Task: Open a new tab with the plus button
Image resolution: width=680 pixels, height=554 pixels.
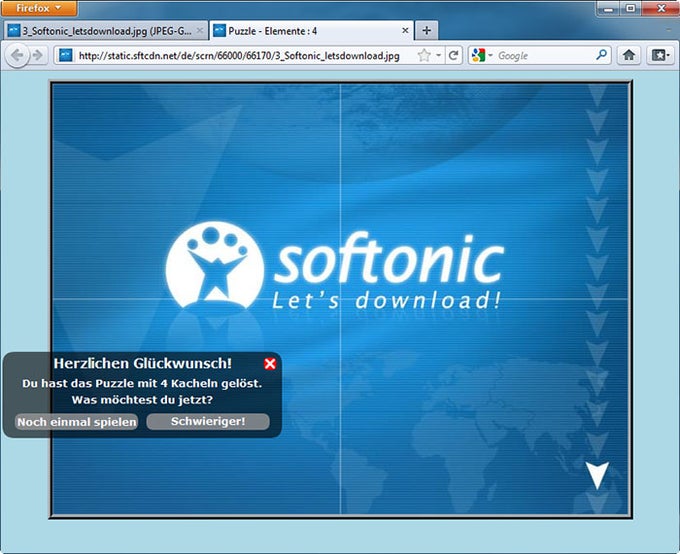Action: [426, 31]
